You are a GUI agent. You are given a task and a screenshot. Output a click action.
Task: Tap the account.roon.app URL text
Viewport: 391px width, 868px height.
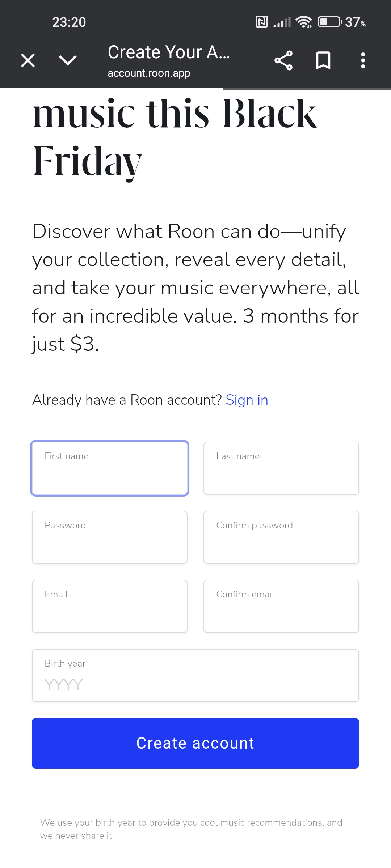[149, 73]
